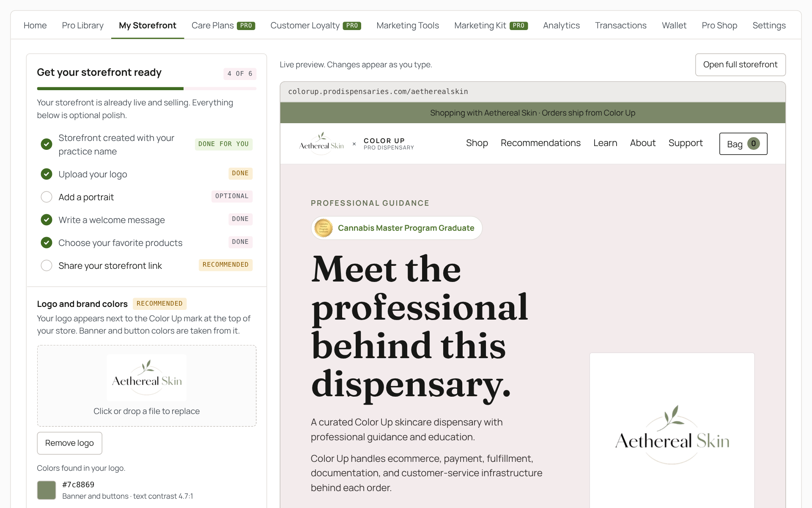
Task: Click the Open full storefront button
Action: coord(740,65)
